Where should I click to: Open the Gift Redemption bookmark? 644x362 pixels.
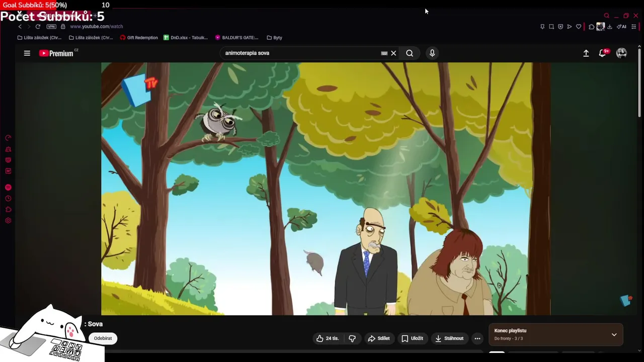coord(139,38)
